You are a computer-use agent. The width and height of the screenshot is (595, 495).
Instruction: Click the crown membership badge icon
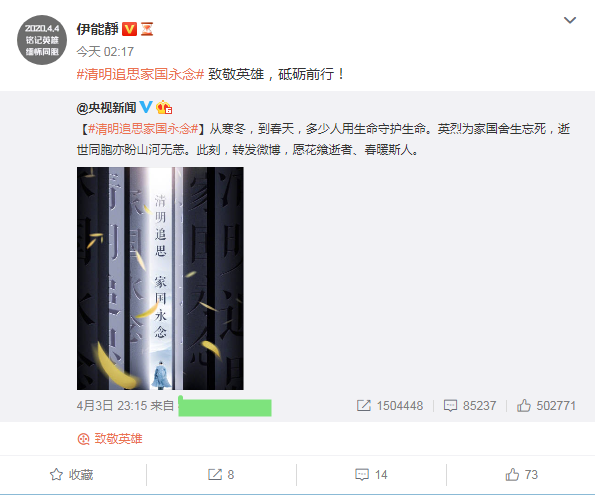pyautogui.click(x=164, y=107)
